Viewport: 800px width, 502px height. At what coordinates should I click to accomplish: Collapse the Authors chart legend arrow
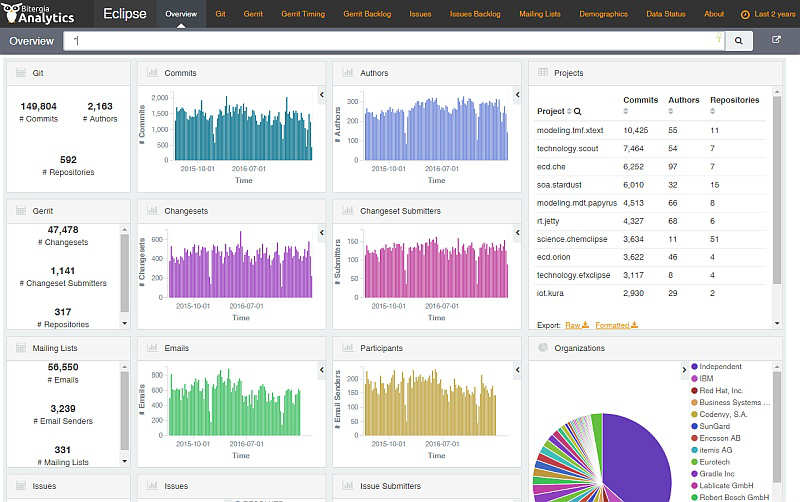pos(517,94)
